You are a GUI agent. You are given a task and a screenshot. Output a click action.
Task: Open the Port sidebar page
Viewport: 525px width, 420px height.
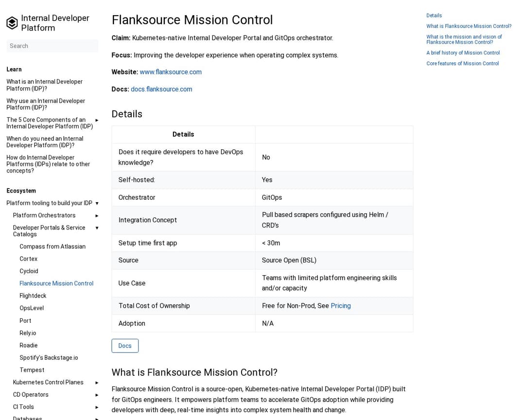click(25, 321)
